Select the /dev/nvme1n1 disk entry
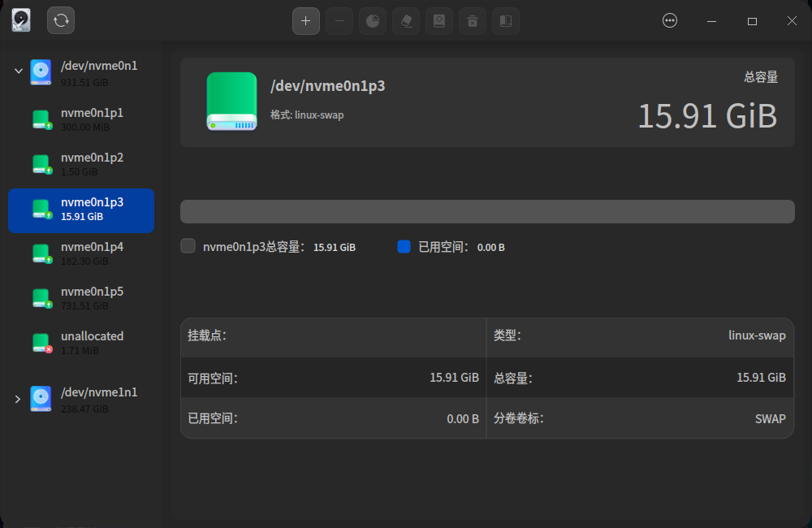Viewport: 812px width, 528px height. (81, 400)
